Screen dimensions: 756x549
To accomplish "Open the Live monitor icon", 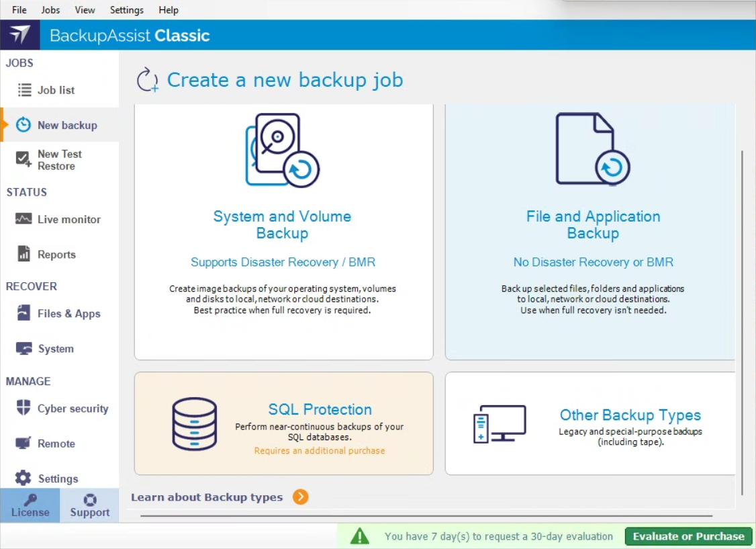I will click(23, 219).
